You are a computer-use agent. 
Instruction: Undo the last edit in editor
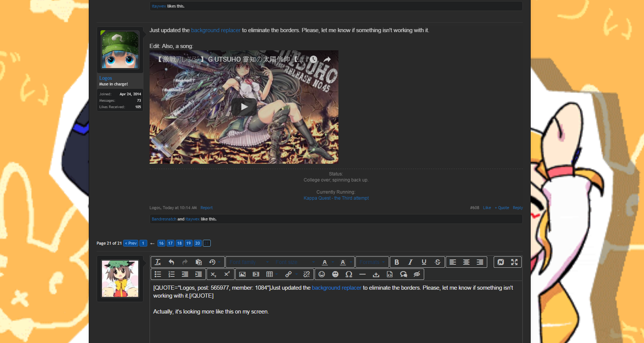[171, 262]
